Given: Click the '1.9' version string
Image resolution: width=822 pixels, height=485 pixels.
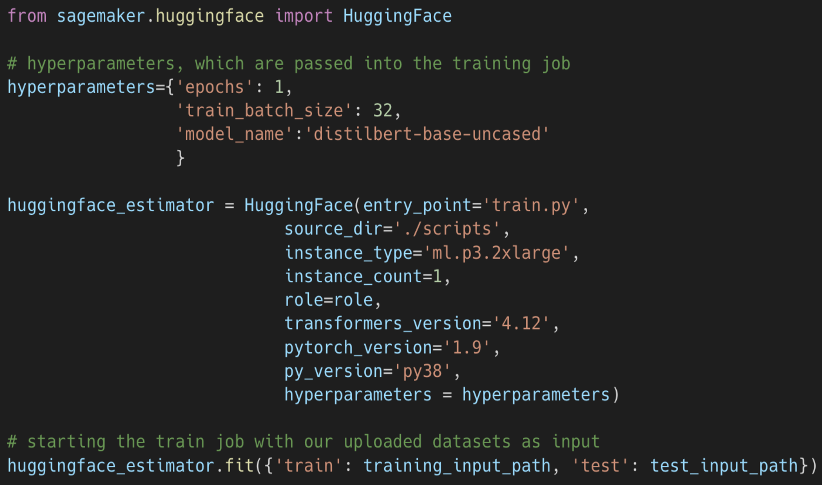Looking at the screenshot, I should [467, 348].
